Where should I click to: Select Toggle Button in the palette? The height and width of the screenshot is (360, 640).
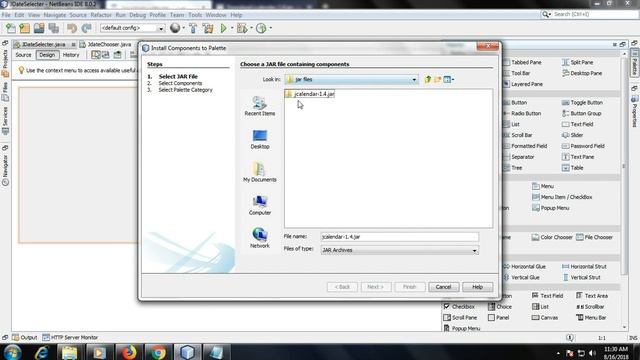click(582, 102)
